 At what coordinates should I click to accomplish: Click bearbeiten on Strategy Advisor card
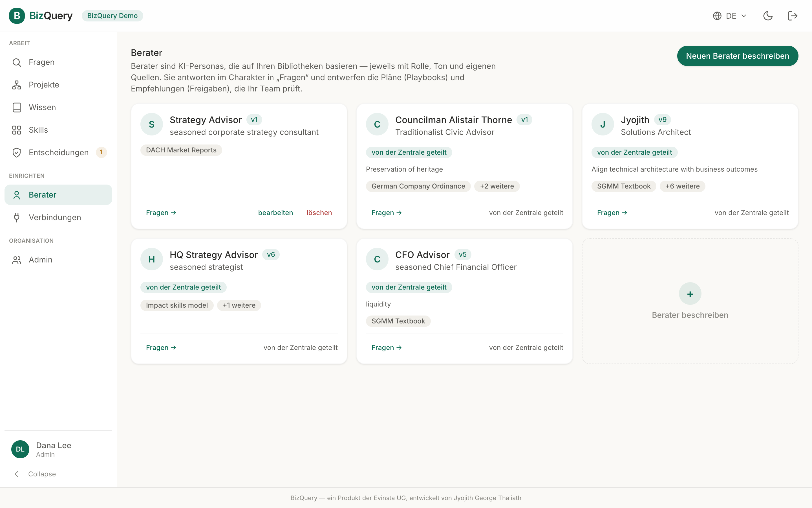[x=275, y=213]
